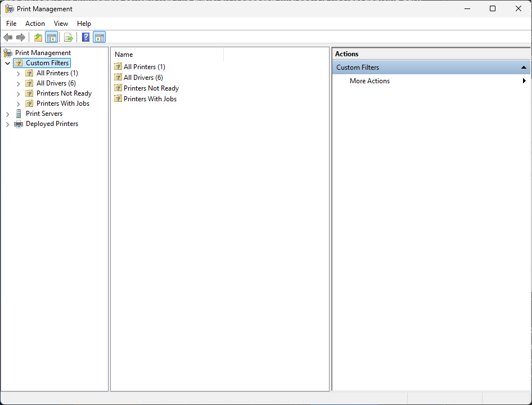
Task: Click the Up One Level folder icon
Action: [38, 37]
